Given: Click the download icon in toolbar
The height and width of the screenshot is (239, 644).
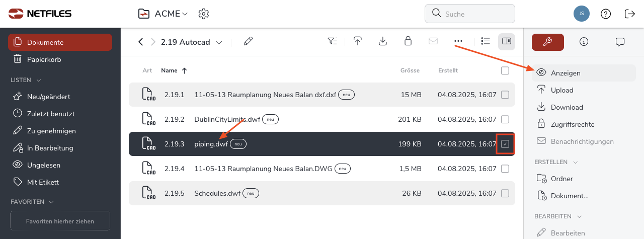Looking at the screenshot, I should click(x=383, y=42).
